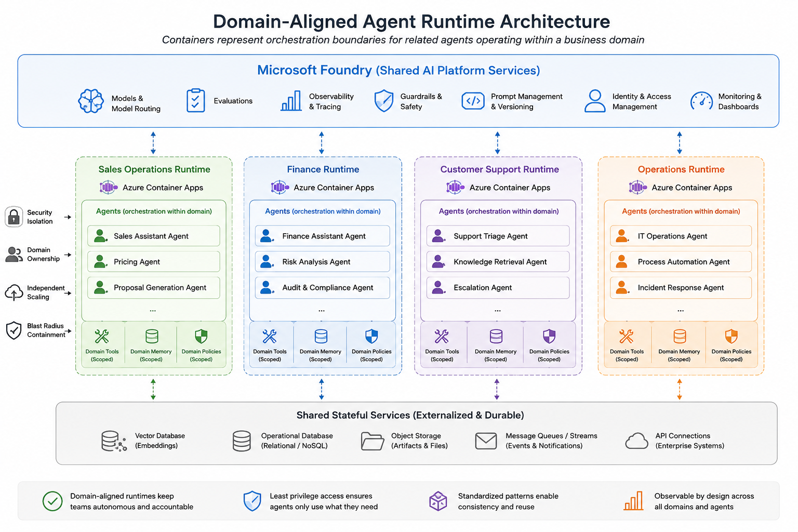Select the Support Triage Agent card

pyautogui.click(x=498, y=236)
